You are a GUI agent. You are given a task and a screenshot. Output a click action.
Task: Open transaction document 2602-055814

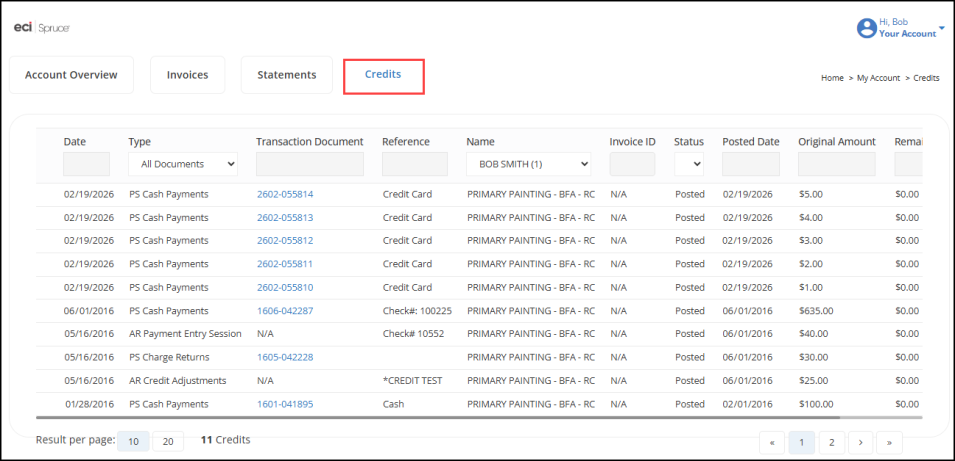coord(284,194)
